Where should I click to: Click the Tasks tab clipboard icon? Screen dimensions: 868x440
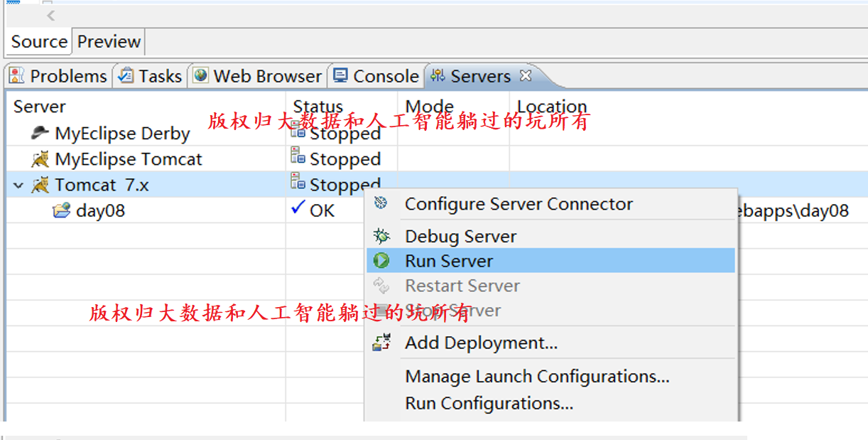(x=126, y=75)
